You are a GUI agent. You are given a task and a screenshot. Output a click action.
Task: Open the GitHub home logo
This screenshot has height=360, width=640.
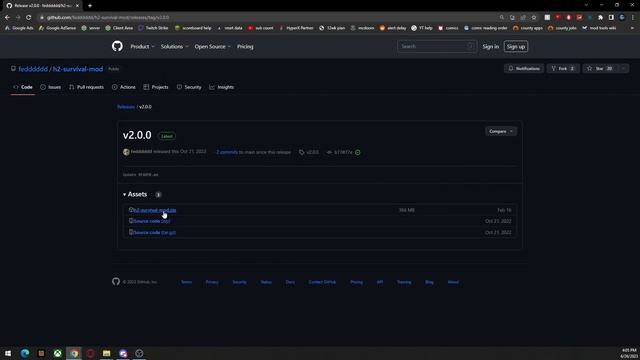coord(117,46)
